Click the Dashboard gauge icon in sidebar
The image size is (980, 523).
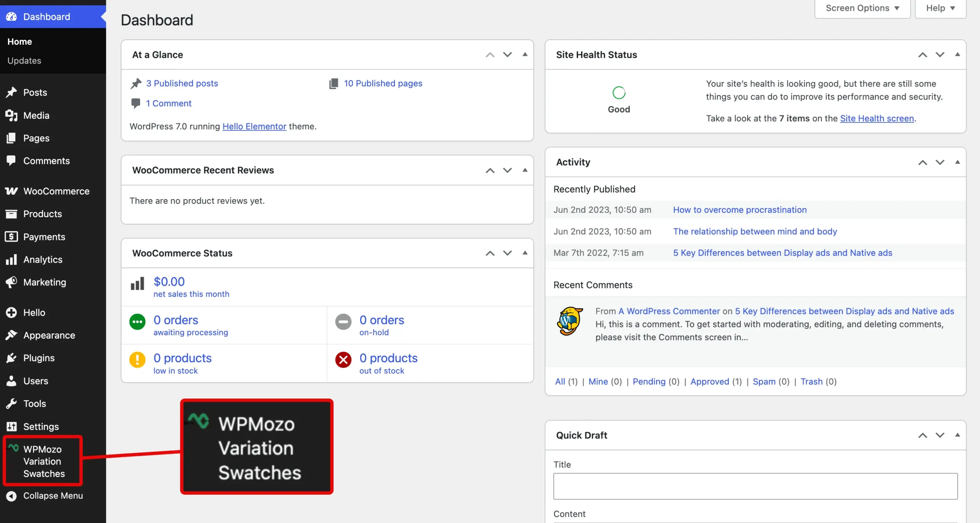[11, 17]
